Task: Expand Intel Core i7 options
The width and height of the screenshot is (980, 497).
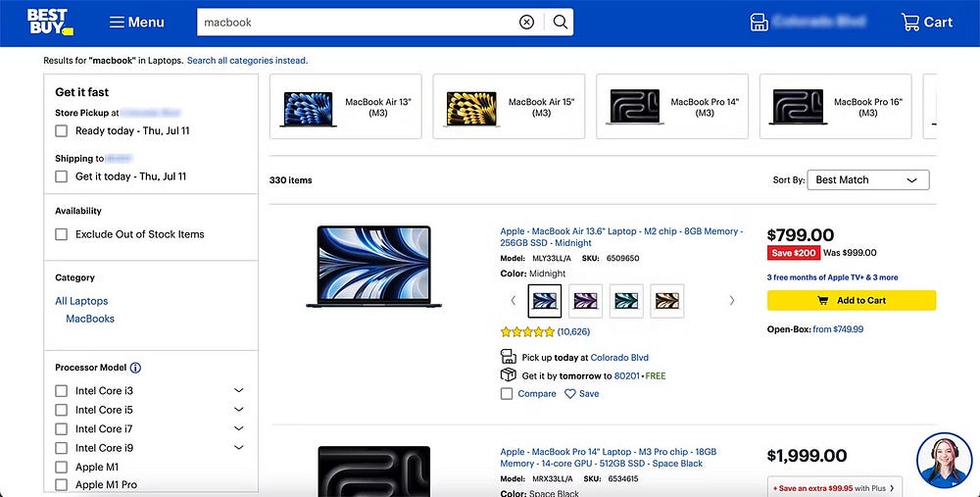Action: 238,428
